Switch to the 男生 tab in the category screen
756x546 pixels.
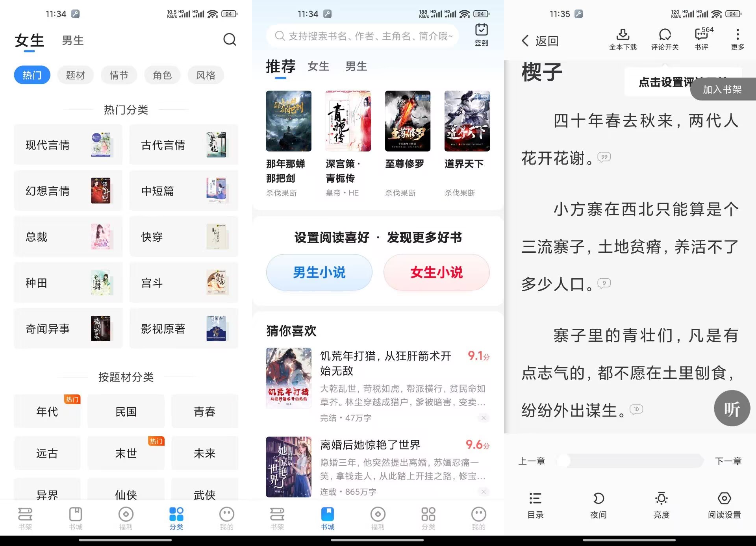(73, 40)
